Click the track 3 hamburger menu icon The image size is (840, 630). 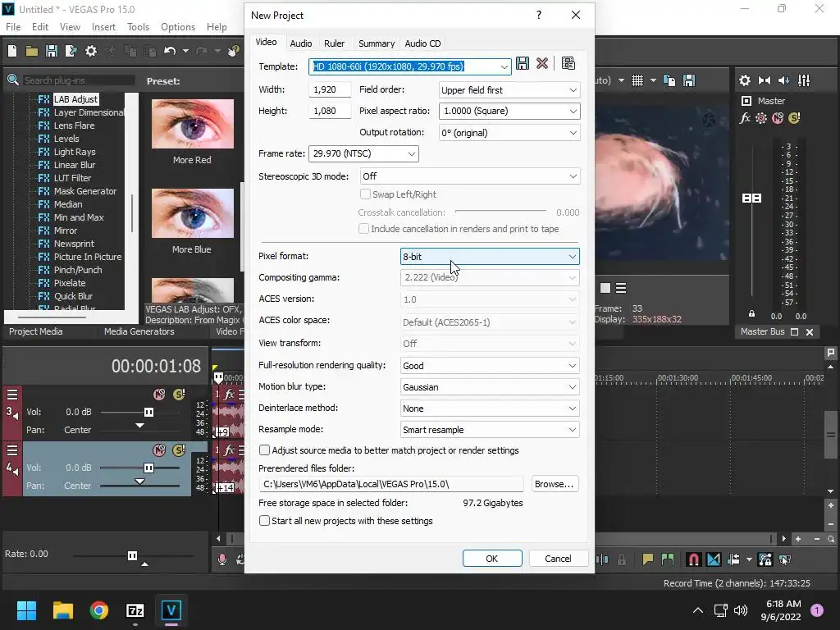pos(12,395)
